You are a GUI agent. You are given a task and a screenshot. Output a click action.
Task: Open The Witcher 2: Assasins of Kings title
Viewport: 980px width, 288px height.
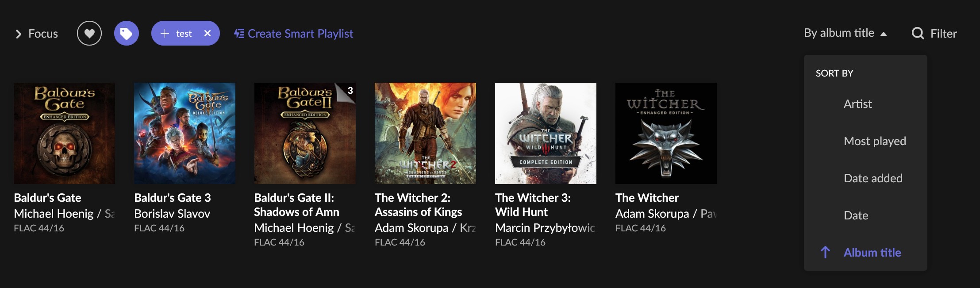click(x=418, y=205)
